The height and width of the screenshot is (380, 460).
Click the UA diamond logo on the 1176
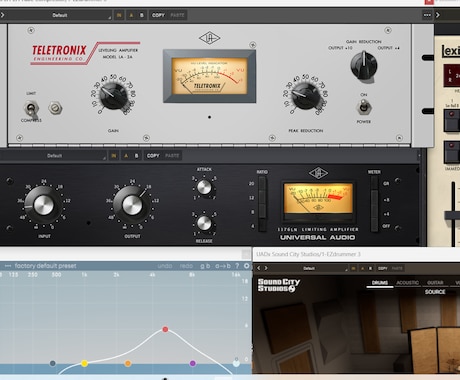coord(318,173)
